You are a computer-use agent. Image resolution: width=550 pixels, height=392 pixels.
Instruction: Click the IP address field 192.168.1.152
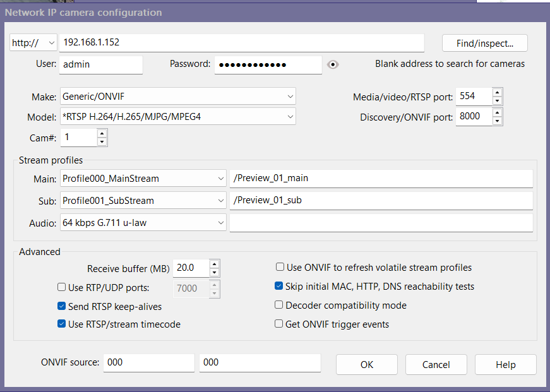pyautogui.click(x=241, y=43)
